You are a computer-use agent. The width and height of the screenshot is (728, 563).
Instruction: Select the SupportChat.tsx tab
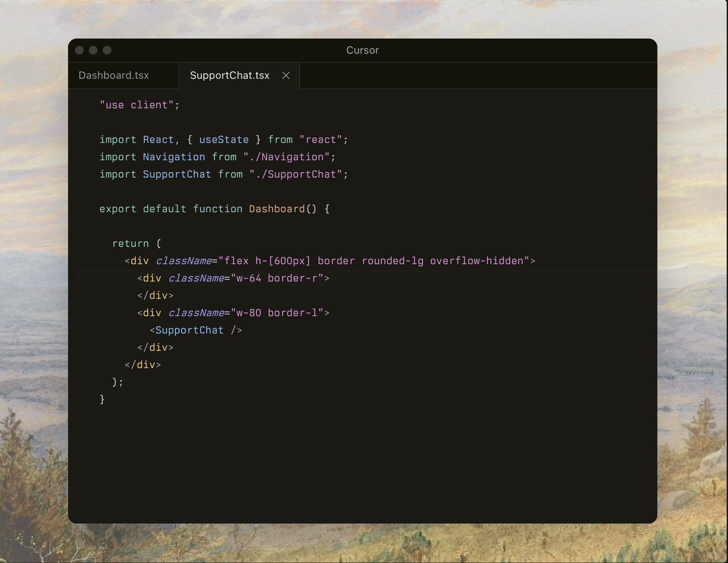(x=229, y=75)
